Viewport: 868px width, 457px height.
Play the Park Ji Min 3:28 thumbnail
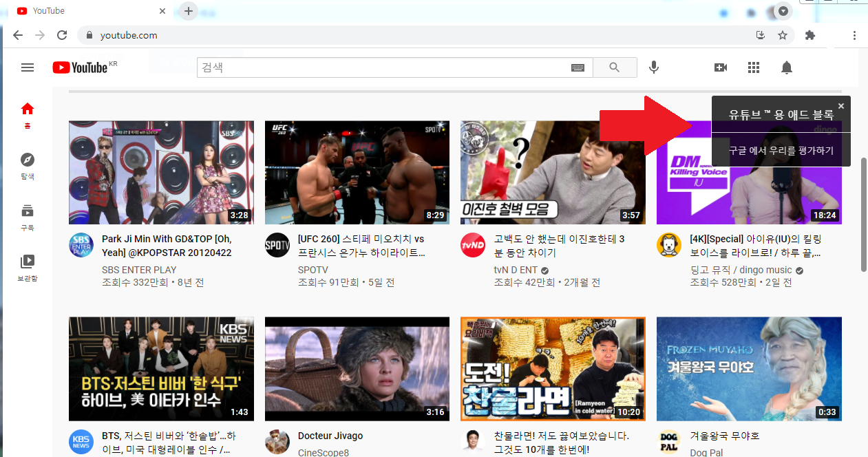[161, 173]
